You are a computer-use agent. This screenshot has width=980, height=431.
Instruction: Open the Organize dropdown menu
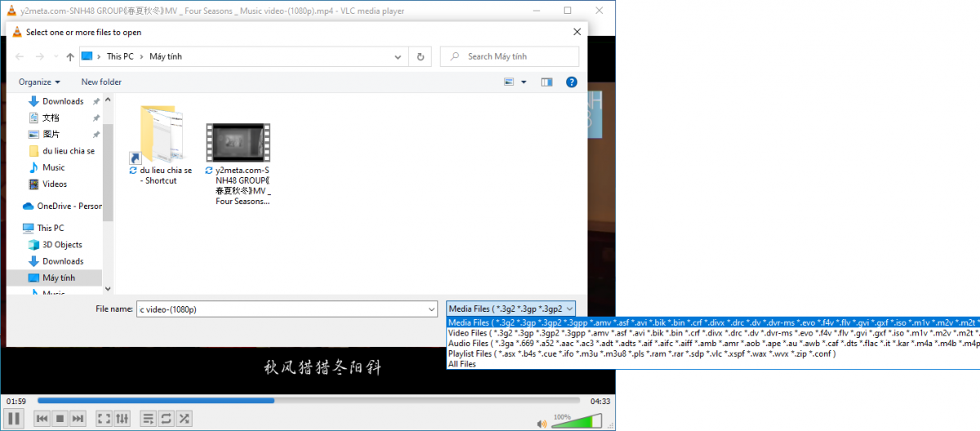[40, 82]
